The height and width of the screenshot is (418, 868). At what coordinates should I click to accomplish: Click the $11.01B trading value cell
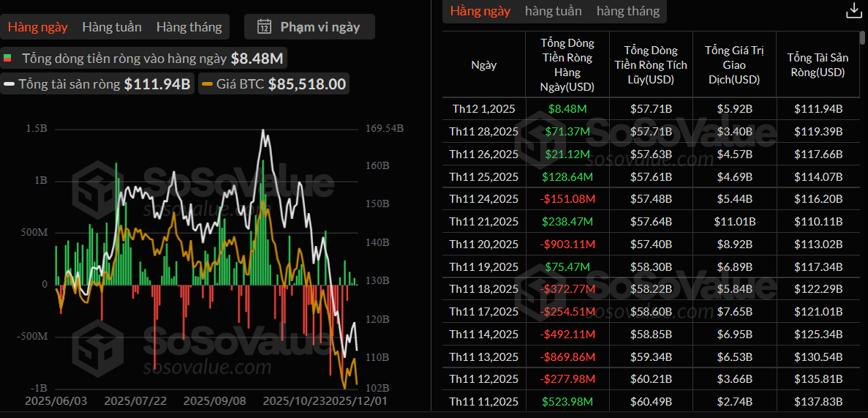(x=735, y=222)
